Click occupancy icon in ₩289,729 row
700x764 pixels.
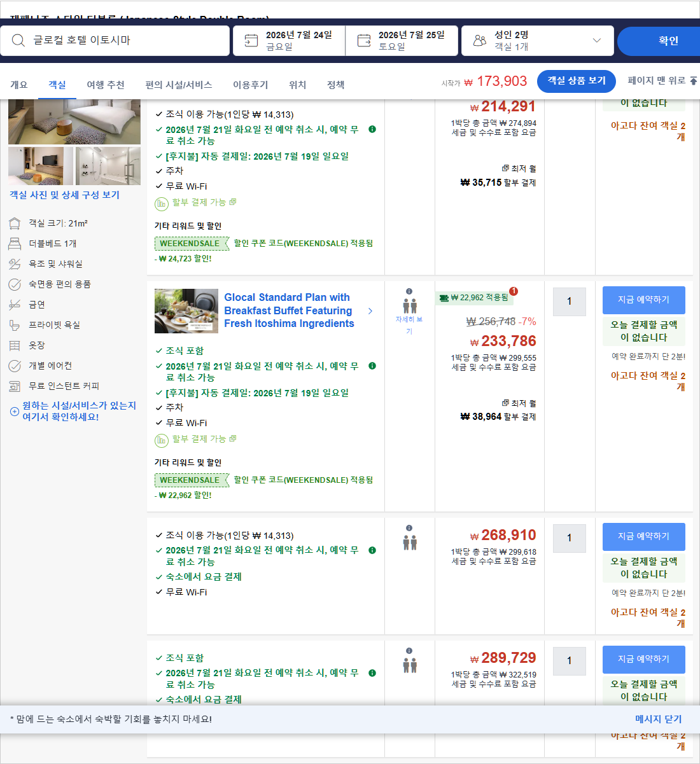tap(410, 665)
